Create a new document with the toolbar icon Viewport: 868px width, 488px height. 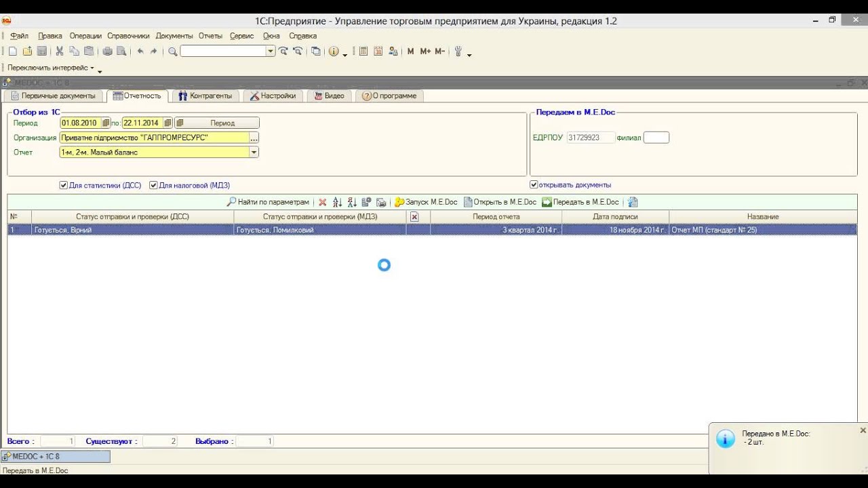pos(12,52)
